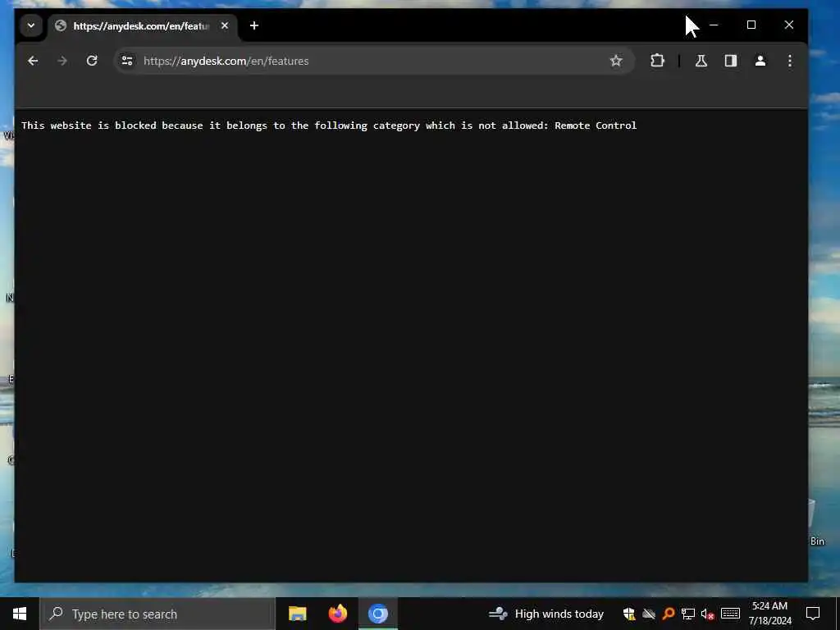Launch Firefox from the taskbar
This screenshot has width=840, height=630.
pos(337,614)
